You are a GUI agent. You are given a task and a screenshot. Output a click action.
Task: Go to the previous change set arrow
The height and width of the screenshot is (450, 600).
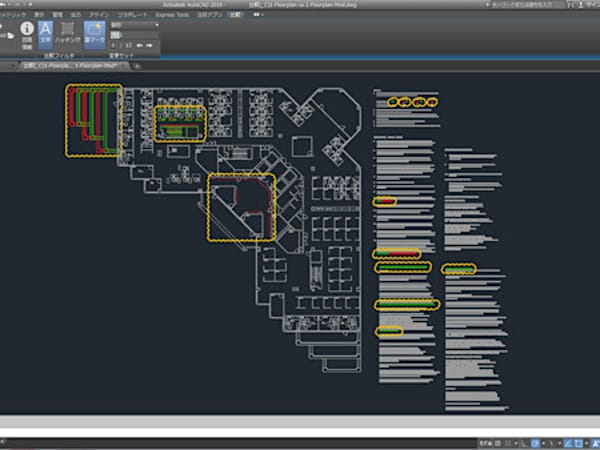coord(138,45)
